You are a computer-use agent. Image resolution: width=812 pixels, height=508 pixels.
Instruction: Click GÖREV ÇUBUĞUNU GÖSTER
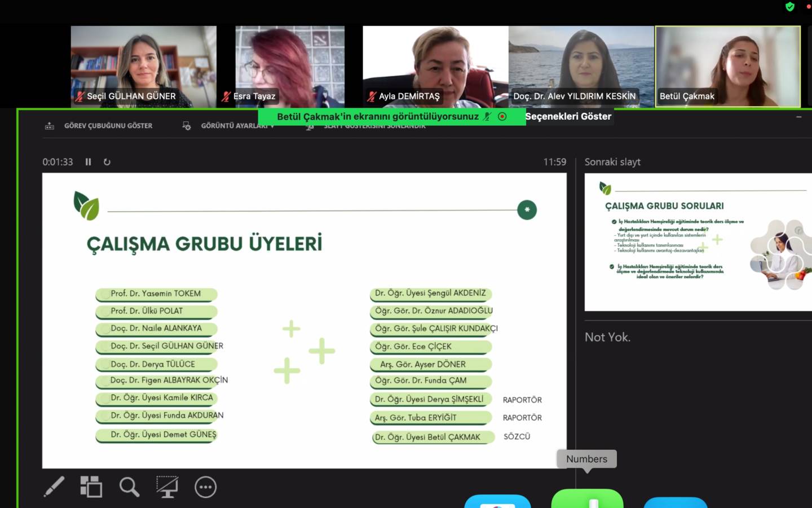[x=108, y=126]
